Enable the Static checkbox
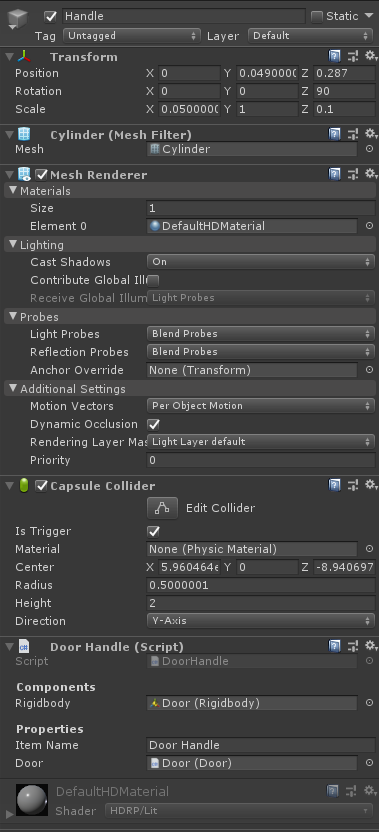This screenshot has width=379, height=832. pyautogui.click(x=316, y=16)
